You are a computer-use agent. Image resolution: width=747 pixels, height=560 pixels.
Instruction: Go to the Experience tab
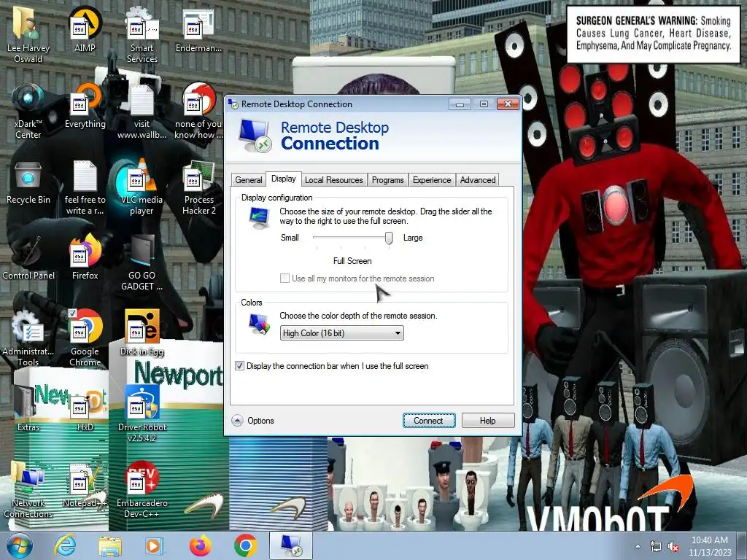(x=432, y=180)
